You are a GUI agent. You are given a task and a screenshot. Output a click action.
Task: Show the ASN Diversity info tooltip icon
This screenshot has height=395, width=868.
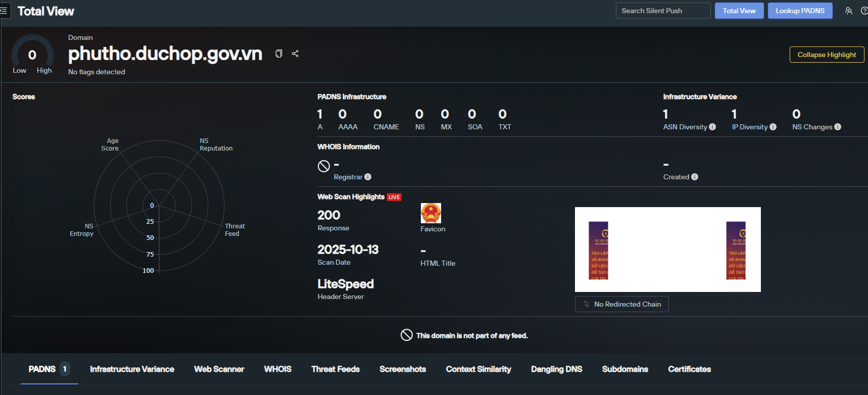712,127
